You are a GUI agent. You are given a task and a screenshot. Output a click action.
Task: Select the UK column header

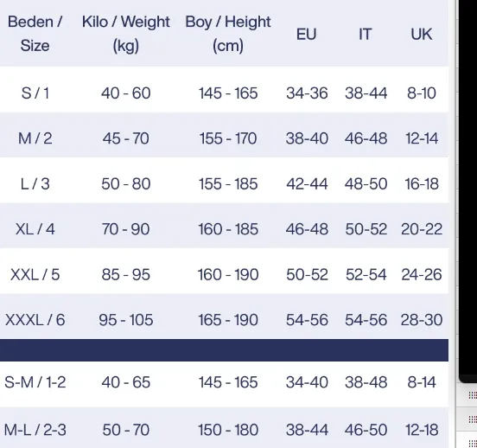422,34
